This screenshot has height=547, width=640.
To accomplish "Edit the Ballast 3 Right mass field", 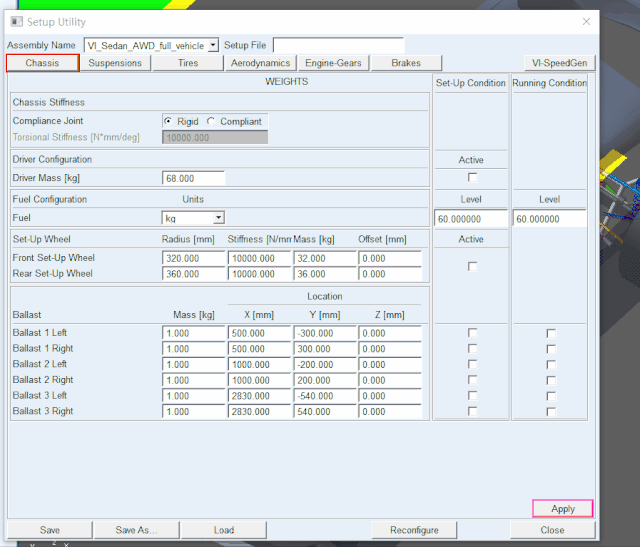I will pos(193,411).
